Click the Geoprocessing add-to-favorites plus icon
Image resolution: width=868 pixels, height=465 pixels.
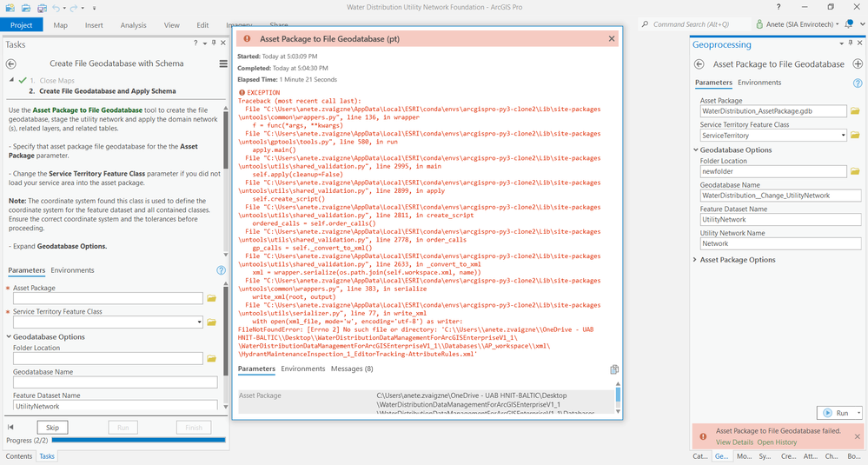click(x=858, y=64)
